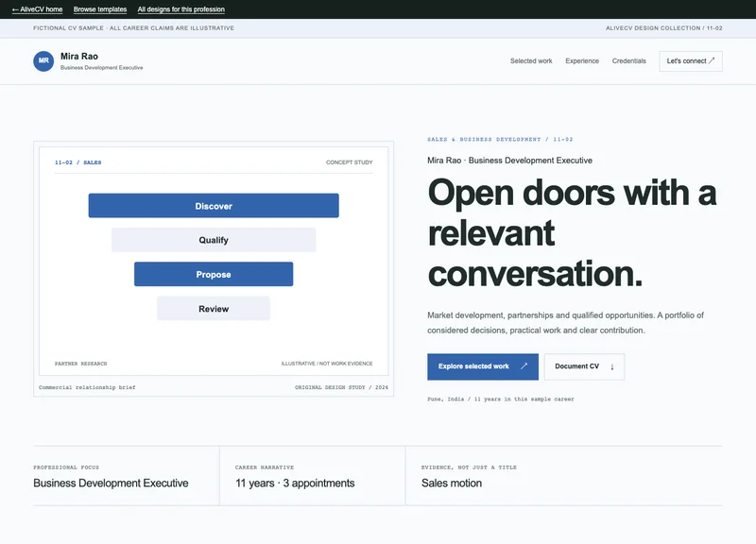The height and width of the screenshot is (544, 756).
Task: Select the Discover funnel stage
Action: point(214,206)
